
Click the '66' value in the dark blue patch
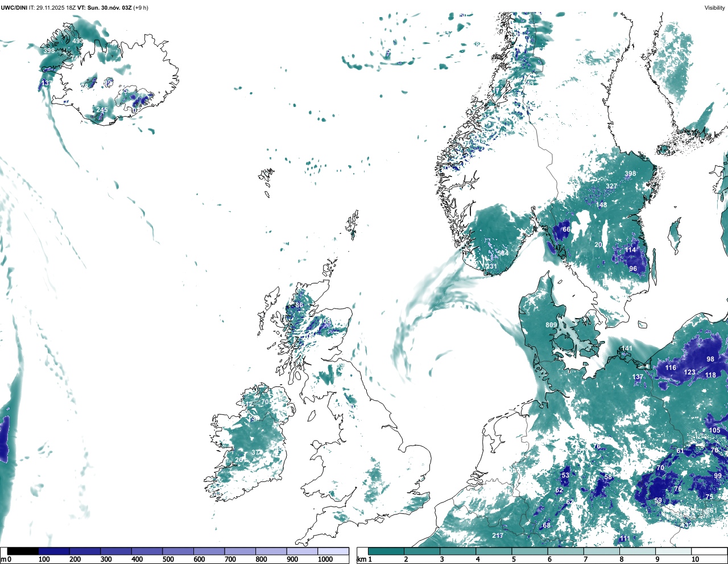[x=566, y=230]
